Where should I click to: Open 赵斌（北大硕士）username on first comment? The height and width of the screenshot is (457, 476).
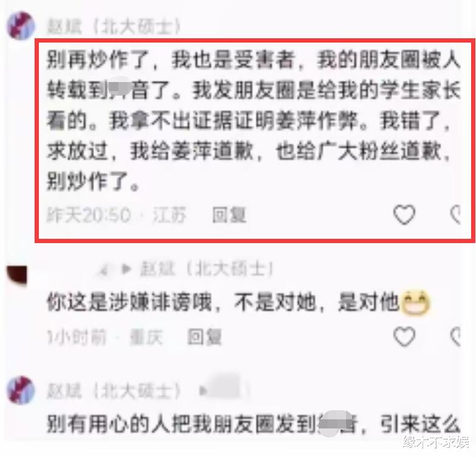click(x=114, y=27)
